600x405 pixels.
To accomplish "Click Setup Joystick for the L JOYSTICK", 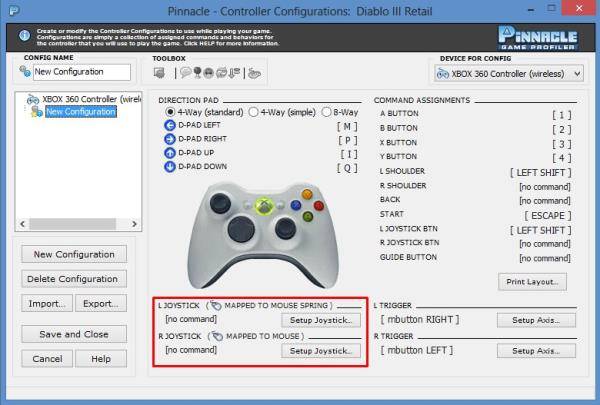I will 321,320.
